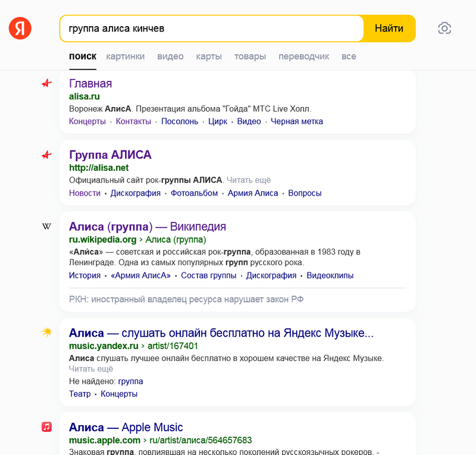Click the Wikipedia W favicon
The width and height of the screenshot is (476, 455).
click(x=47, y=227)
